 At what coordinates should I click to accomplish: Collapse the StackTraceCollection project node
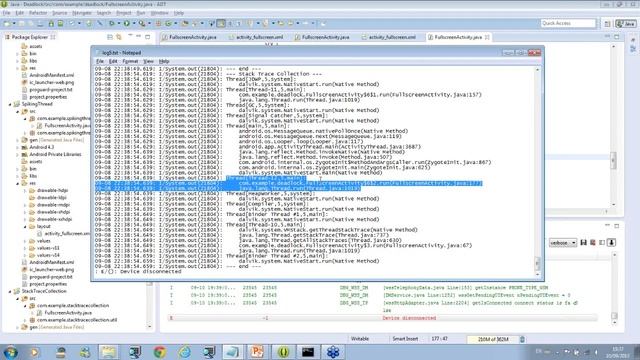click(10, 291)
